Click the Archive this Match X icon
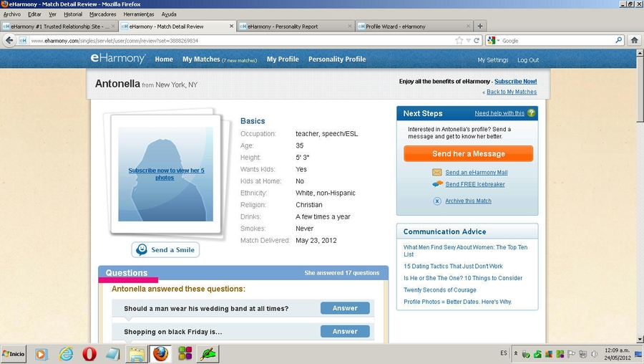 [437, 201]
